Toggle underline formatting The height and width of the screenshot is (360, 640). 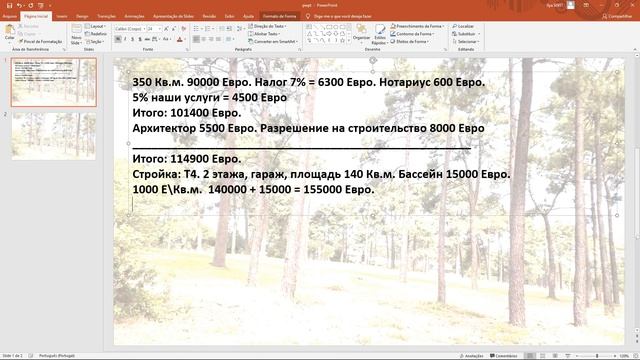tap(133, 39)
